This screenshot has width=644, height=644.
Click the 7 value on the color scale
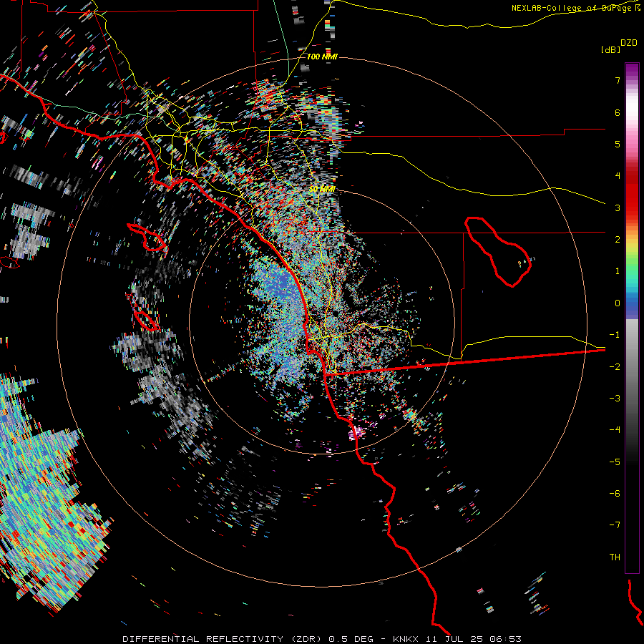618,80
